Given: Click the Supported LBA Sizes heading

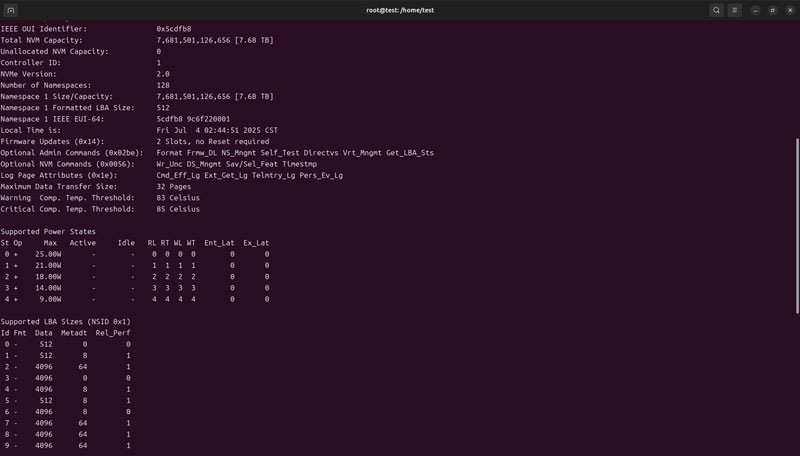Looking at the screenshot, I should [x=65, y=321].
